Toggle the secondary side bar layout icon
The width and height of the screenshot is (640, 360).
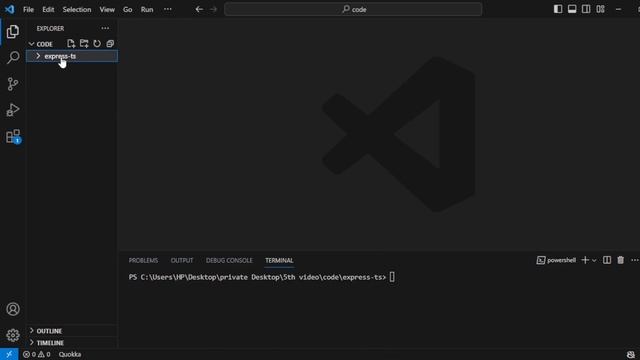coord(586,9)
